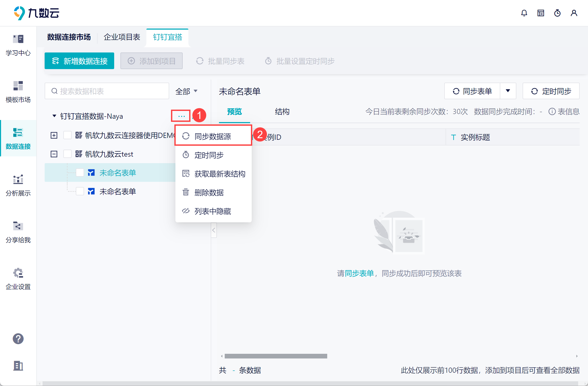Collapse the 帆软九数云test tree node

coord(54,154)
